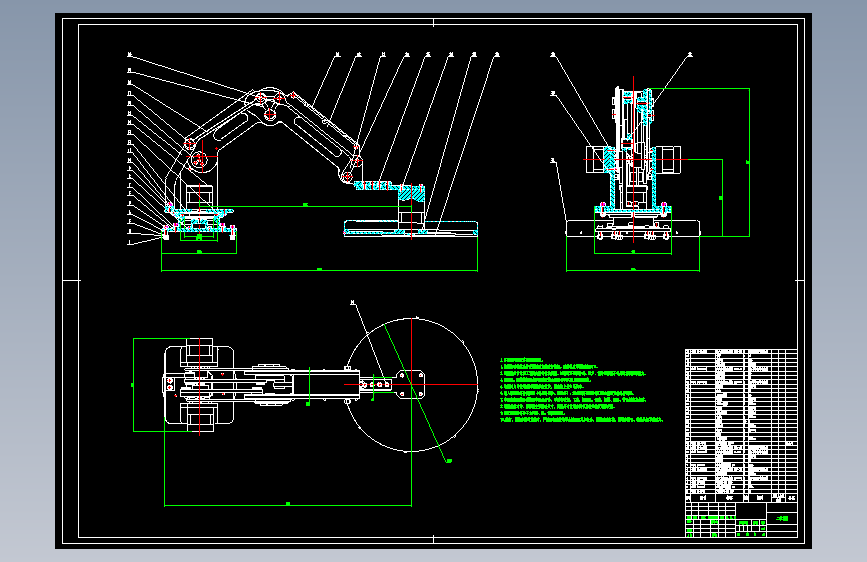The width and height of the screenshot is (867, 562).
Task: Click the elbow joint at top of the arm in side view
Action: 268,105
